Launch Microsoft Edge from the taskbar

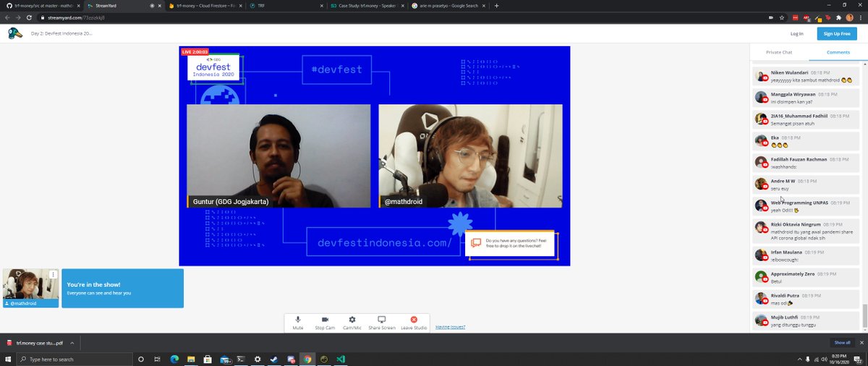(x=174, y=359)
